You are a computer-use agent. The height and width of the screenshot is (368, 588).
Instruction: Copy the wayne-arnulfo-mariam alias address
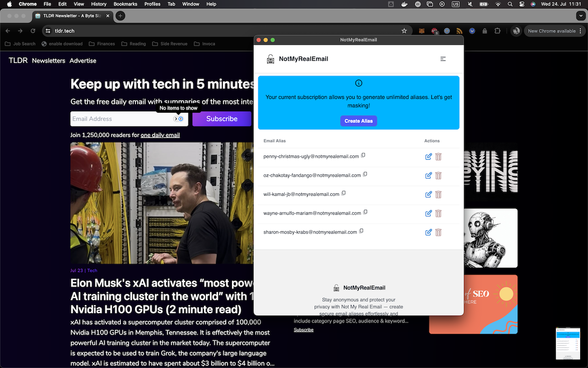click(365, 212)
